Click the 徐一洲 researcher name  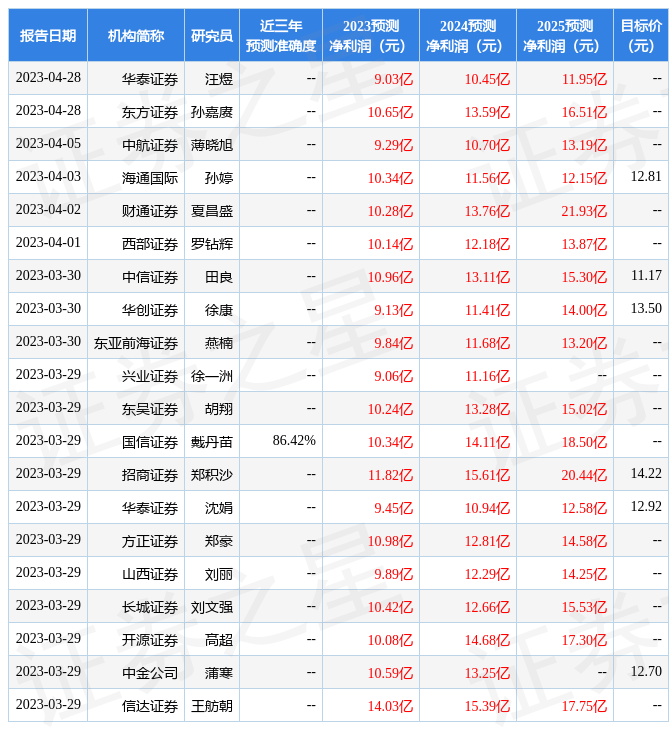211,376
